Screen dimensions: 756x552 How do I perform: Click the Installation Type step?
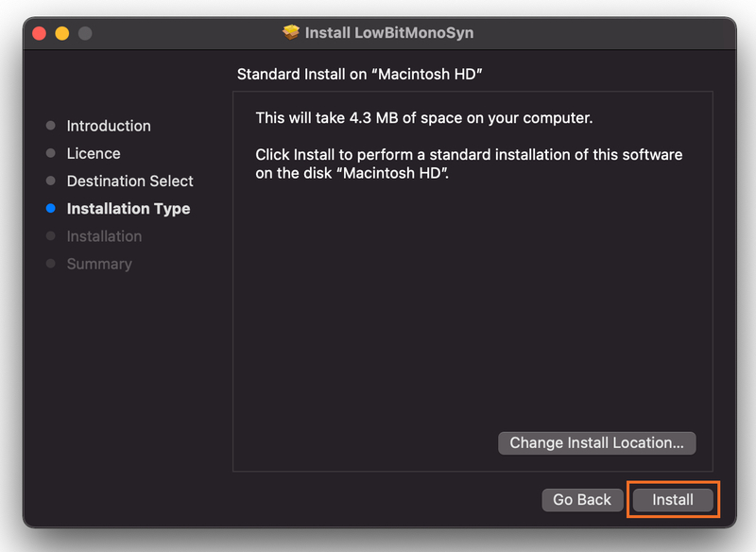[129, 209]
